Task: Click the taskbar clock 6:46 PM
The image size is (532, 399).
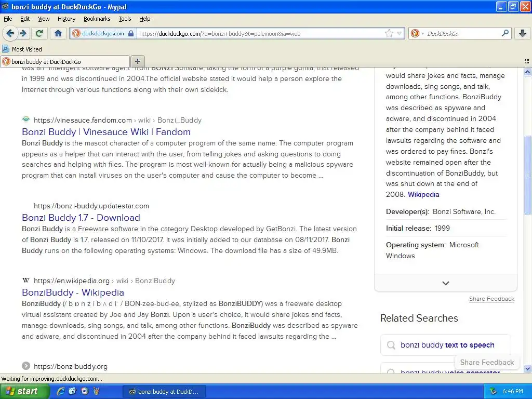Action: 512,391
